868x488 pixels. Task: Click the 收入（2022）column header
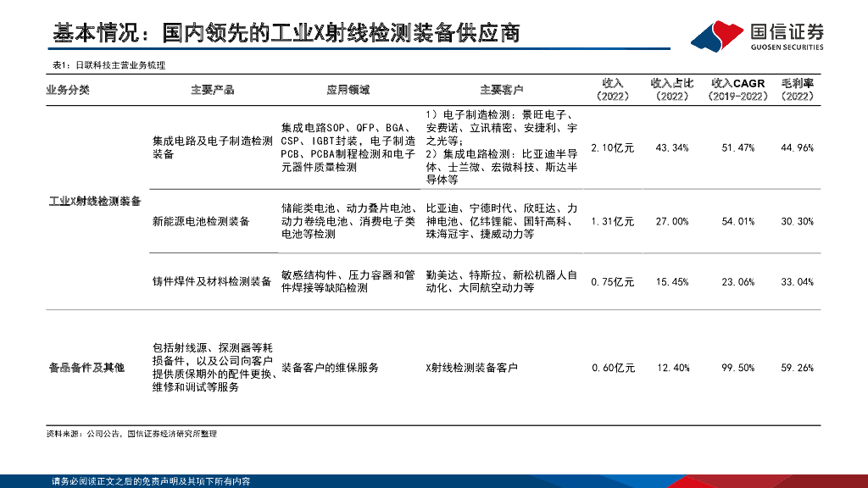(613, 90)
